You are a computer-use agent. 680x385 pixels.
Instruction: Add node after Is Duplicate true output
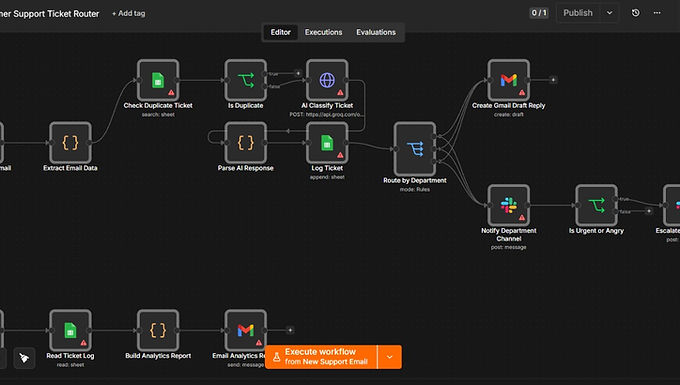(298, 73)
